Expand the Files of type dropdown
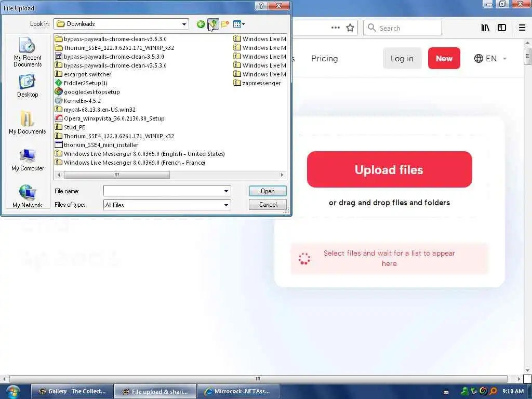 pyautogui.click(x=226, y=205)
